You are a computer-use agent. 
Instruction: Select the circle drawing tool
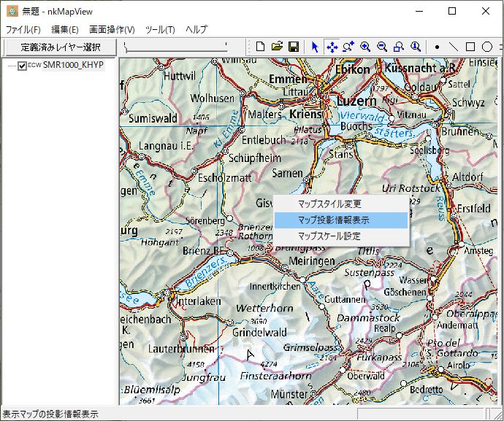tap(486, 47)
